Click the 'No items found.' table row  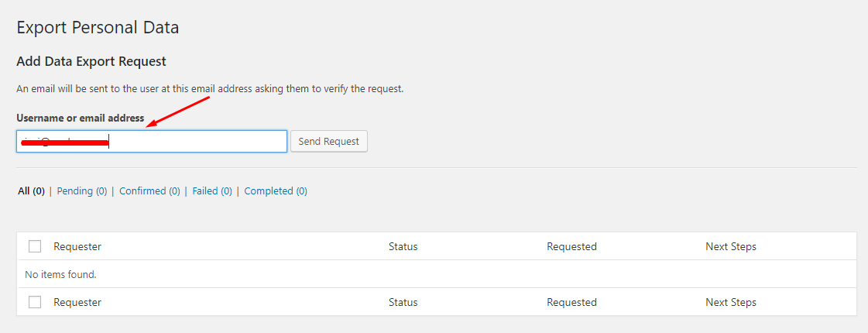pos(60,275)
